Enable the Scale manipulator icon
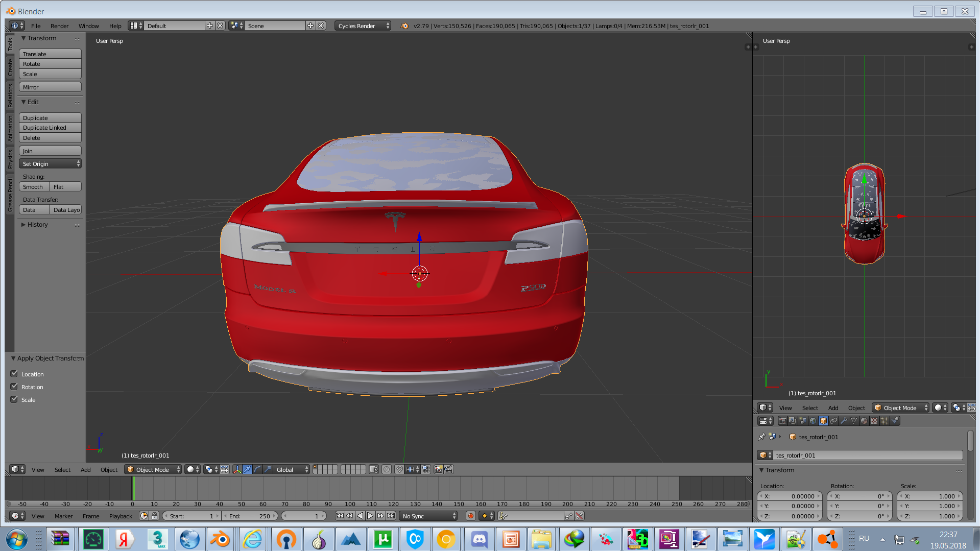Viewport: 980px width, 551px height. click(x=268, y=469)
